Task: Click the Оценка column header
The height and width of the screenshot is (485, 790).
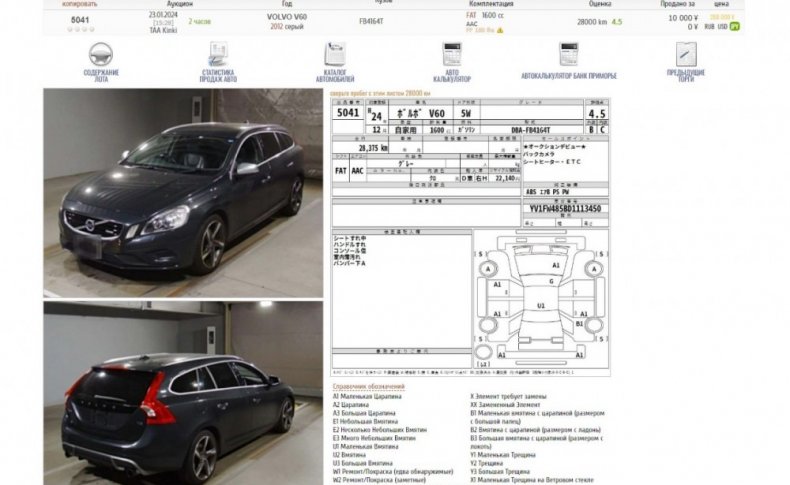Action: pos(600,4)
